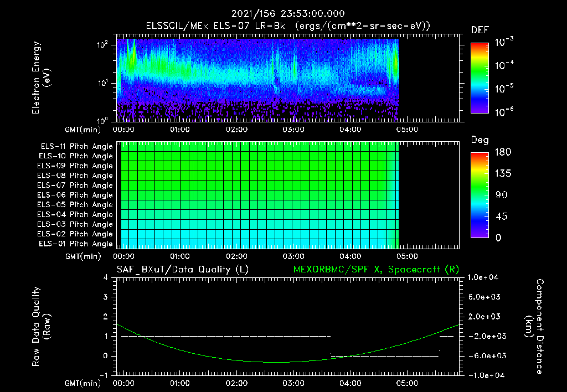Screen dimensions: 567x392
Task: Click 03:00 tick under the electron energy spectrogram
Action: (x=293, y=130)
